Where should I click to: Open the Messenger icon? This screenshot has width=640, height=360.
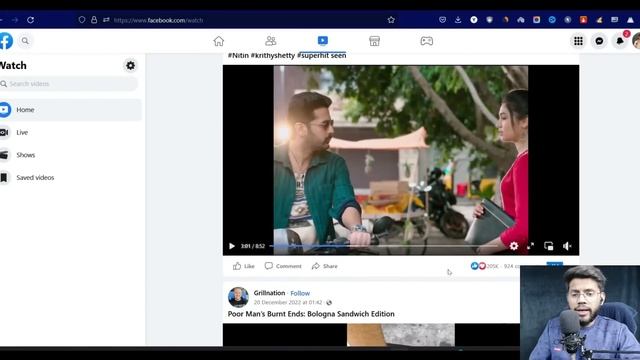coord(599,41)
